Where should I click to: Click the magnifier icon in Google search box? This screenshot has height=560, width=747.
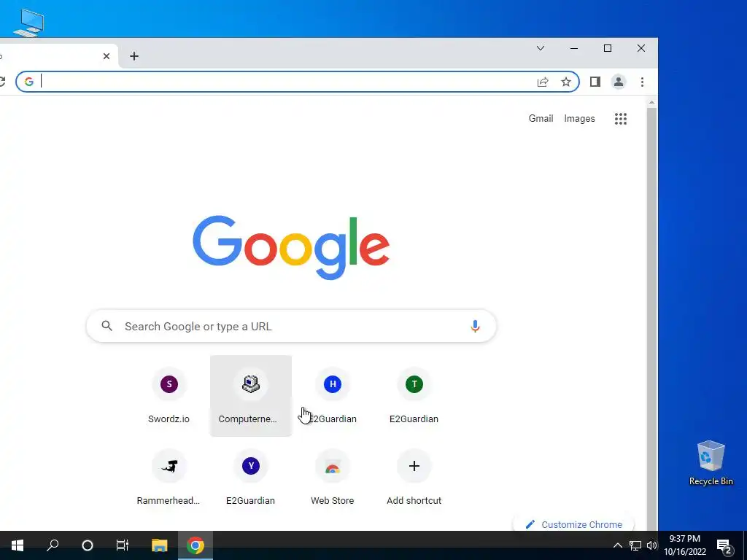[107, 326]
